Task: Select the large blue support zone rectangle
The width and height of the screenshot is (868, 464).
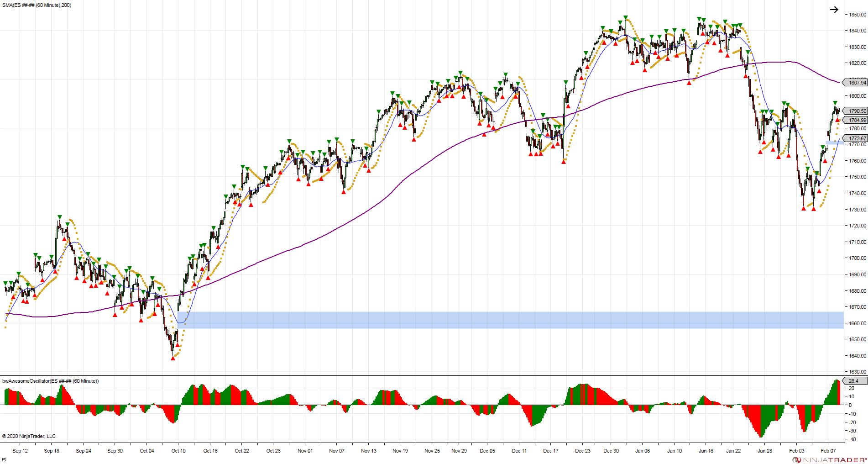Action: pos(511,320)
